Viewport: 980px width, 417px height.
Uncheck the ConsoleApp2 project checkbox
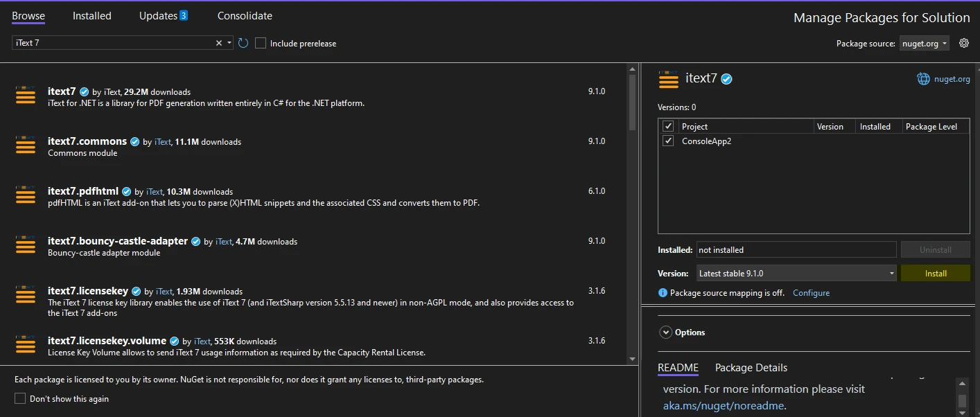pos(668,141)
